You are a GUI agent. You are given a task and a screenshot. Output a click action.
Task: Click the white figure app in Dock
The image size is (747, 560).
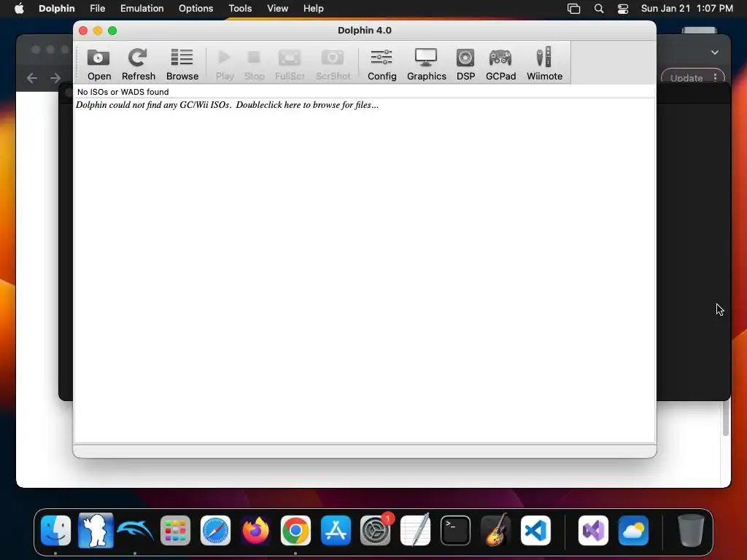(96, 531)
